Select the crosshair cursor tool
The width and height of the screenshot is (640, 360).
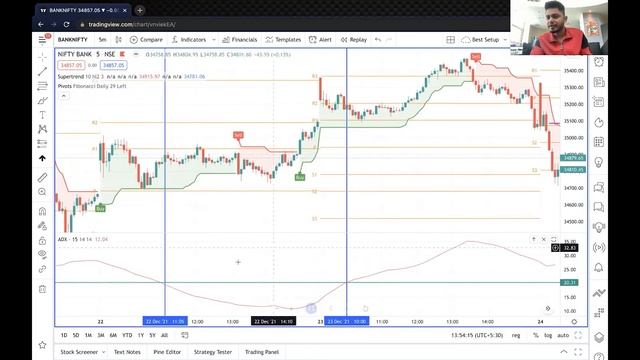click(x=42, y=57)
